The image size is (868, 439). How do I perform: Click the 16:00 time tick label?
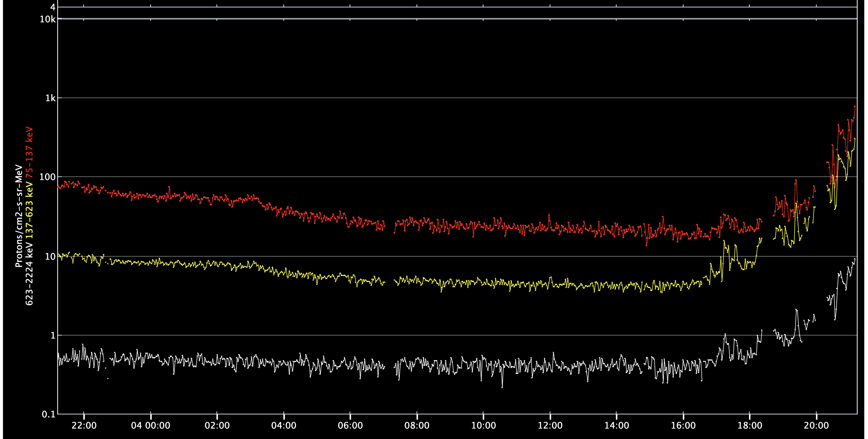point(683,426)
